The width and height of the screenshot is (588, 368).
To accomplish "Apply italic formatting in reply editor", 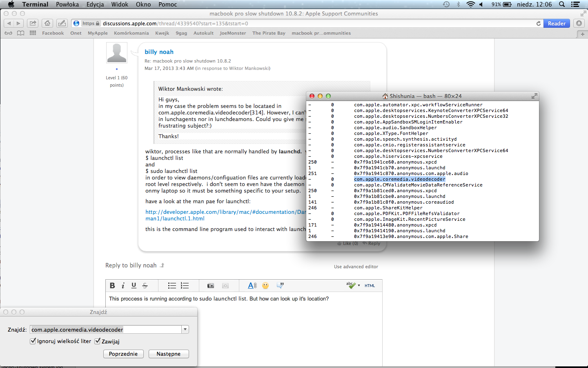I will coord(123,285).
